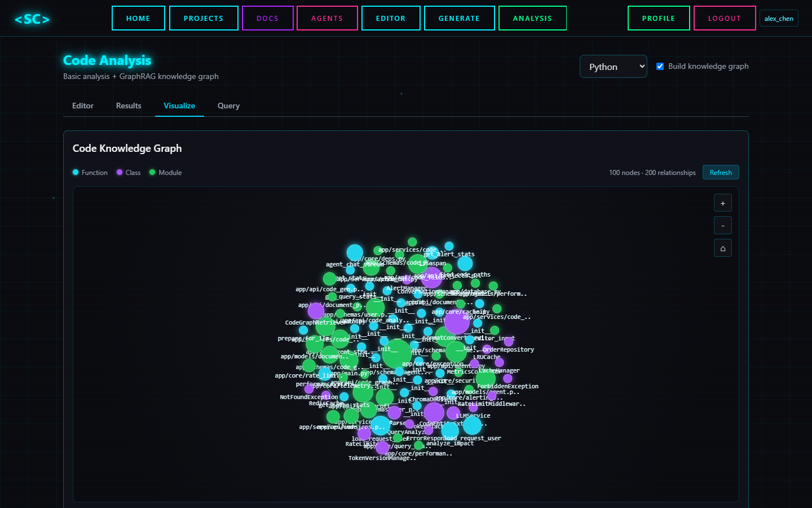812x508 pixels.
Task: Click the get_alert_stats node label
Action: click(x=449, y=254)
